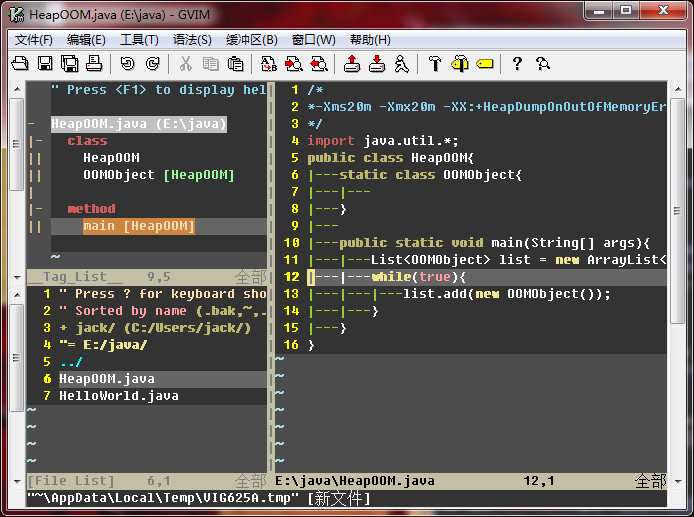The height and width of the screenshot is (517, 694).
Task: Click the GVIM title bar application icon
Action: (17, 14)
